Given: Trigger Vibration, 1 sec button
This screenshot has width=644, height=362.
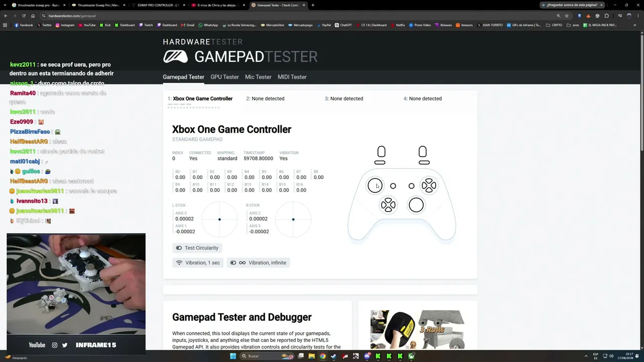Looking at the screenshot, I should click(198, 262).
